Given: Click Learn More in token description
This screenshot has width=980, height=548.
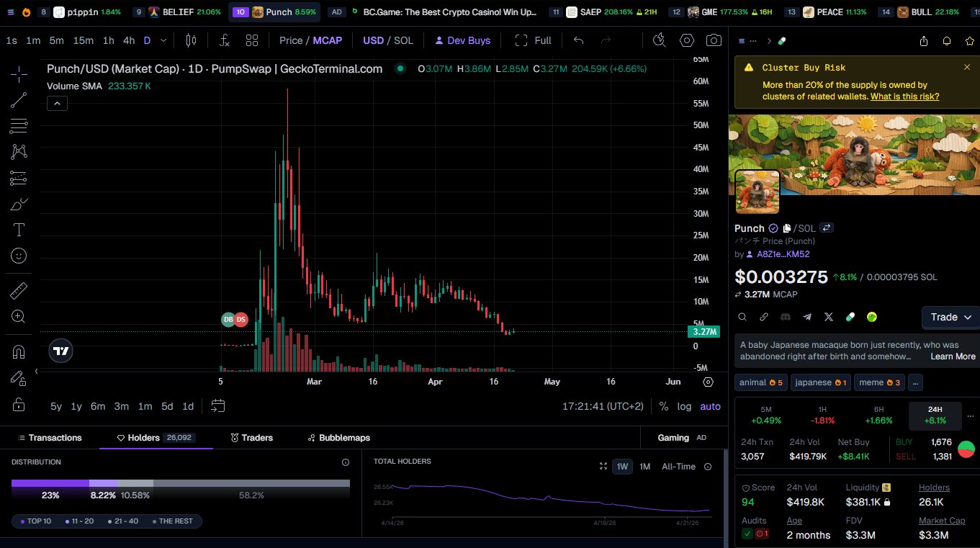Looking at the screenshot, I should coord(953,356).
